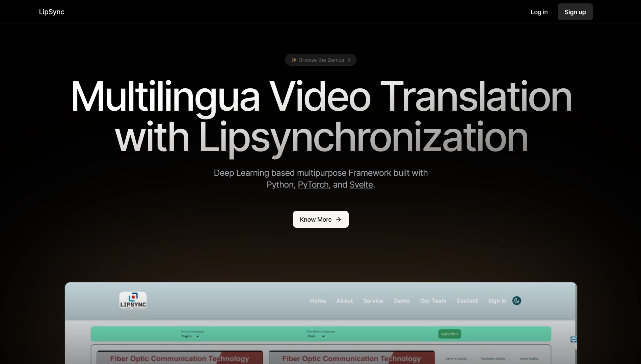This screenshot has width=641, height=364.
Task: Select Home in preview navigation
Action: (318, 301)
